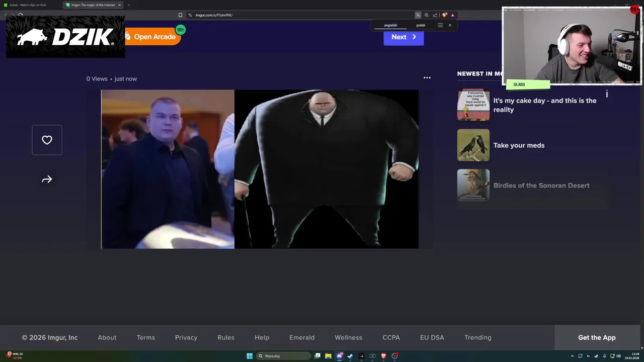Screen dimensions: 644x362
Task: Open the three-dot post options menu
Action: 427,77
